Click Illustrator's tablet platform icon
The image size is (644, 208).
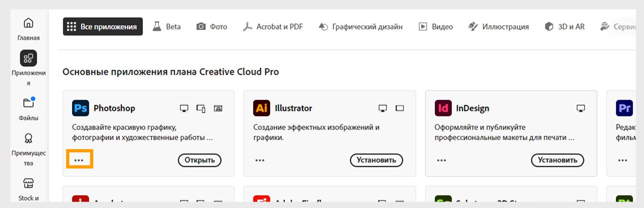click(x=400, y=108)
